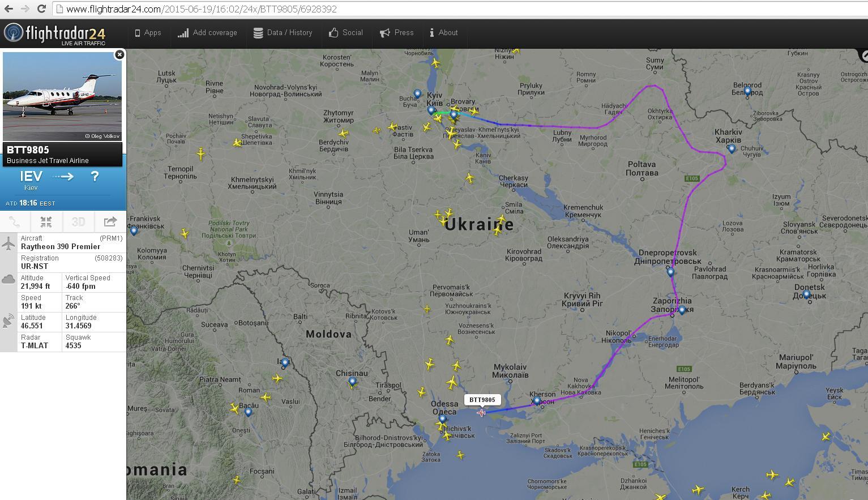This screenshot has height=500, width=868.
Task: Click the Kherson airport pin marker
Action: coord(537,400)
